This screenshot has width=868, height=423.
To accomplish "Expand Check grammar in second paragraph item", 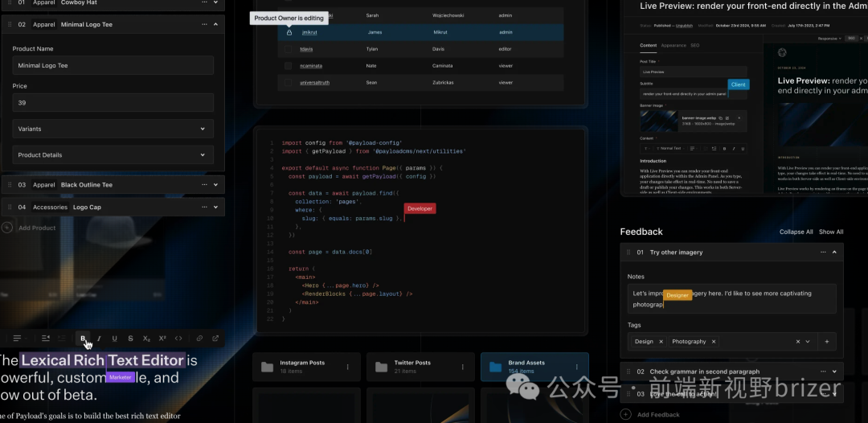I will click(x=834, y=372).
